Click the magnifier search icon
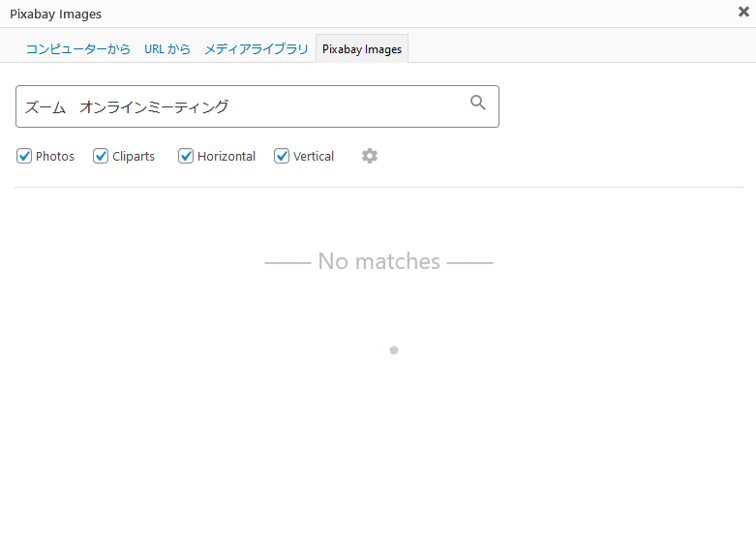Image resolution: width=756 pixels, height=538 pixels. [478, 104]
